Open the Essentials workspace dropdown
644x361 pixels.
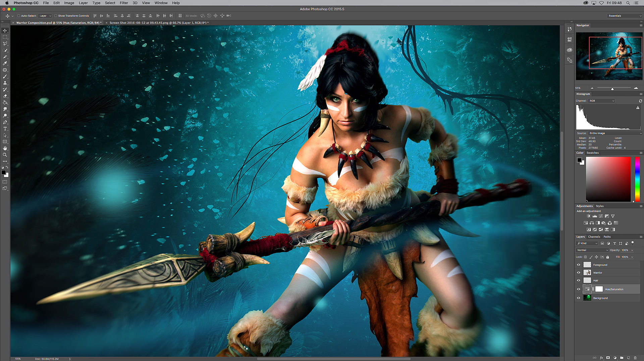625,16
